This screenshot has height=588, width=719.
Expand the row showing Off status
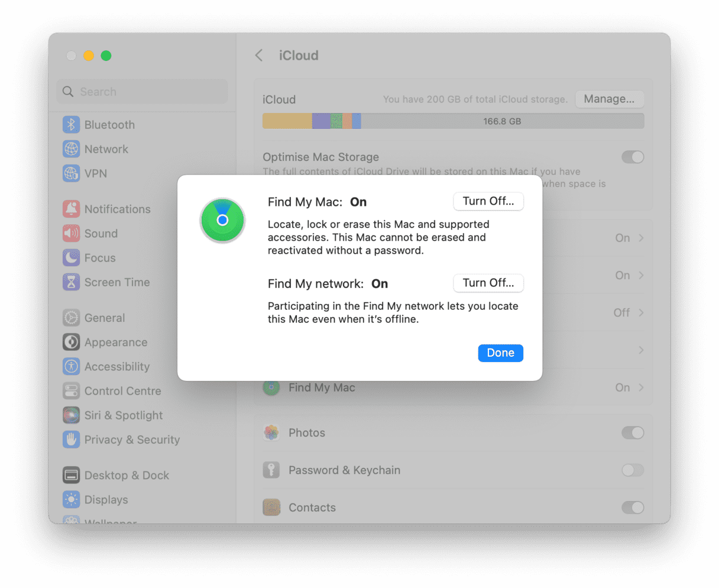(642, 312)
